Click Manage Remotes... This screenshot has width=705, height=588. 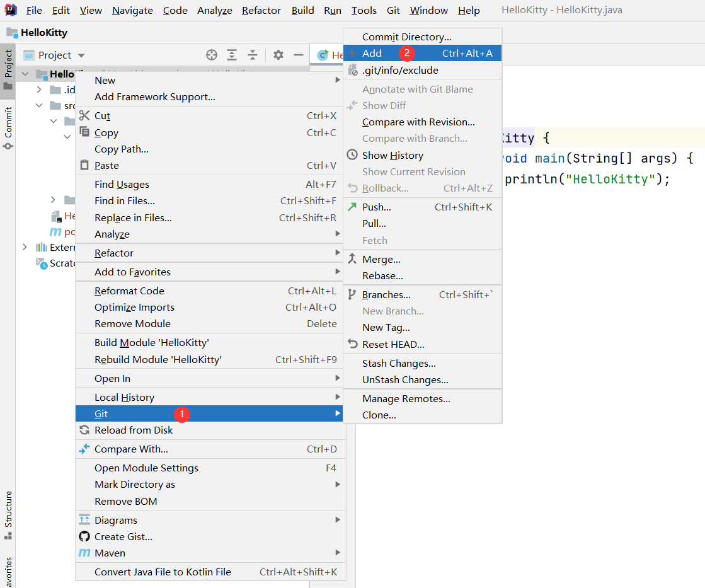(x=422, y=399)
